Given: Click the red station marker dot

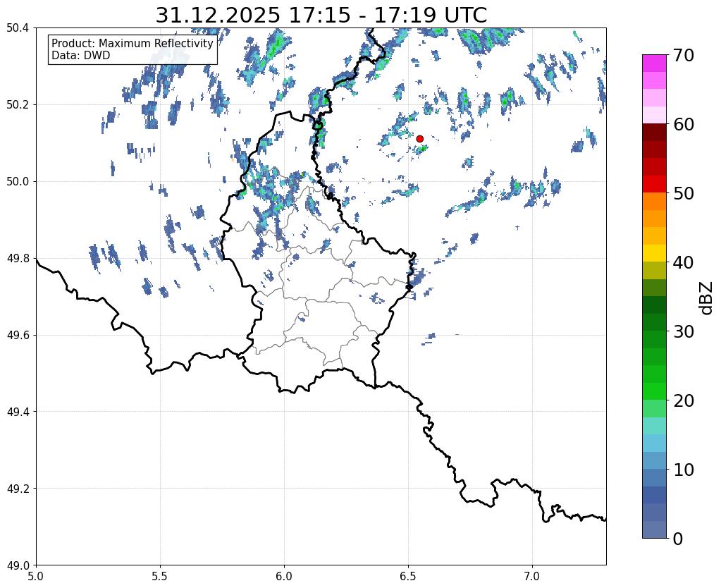Looking at the screenshot, I should tap(419, 138).
